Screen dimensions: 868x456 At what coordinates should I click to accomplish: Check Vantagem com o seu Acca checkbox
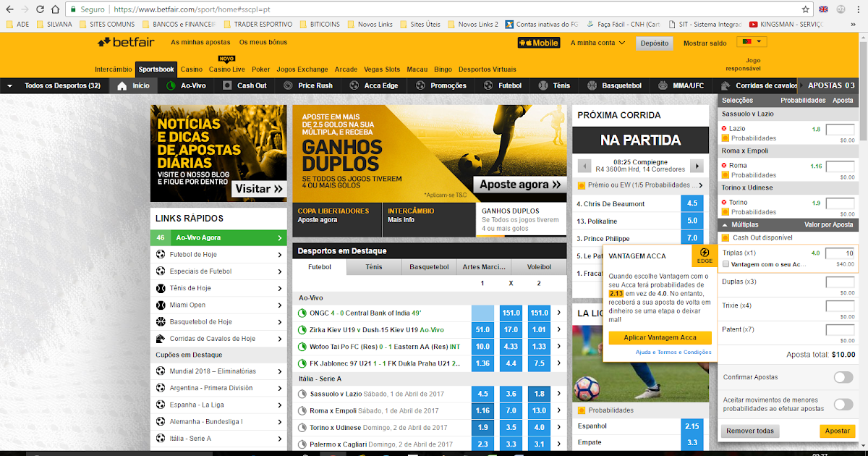pos(726,265)
